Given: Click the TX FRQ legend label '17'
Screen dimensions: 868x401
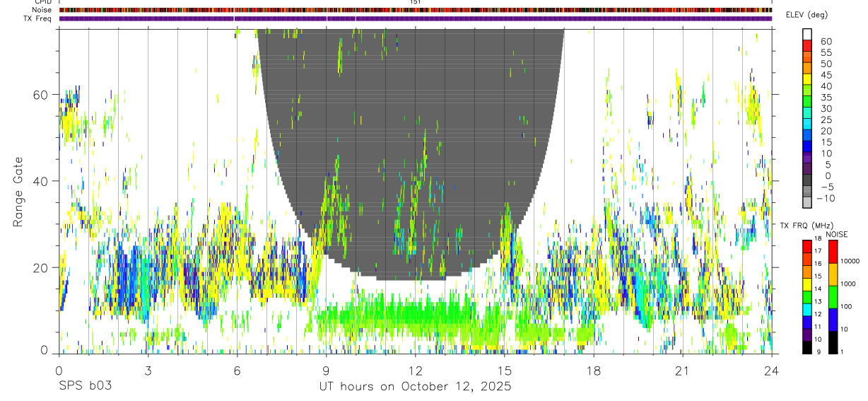Looking at the screenshot, I should point(818,251).
